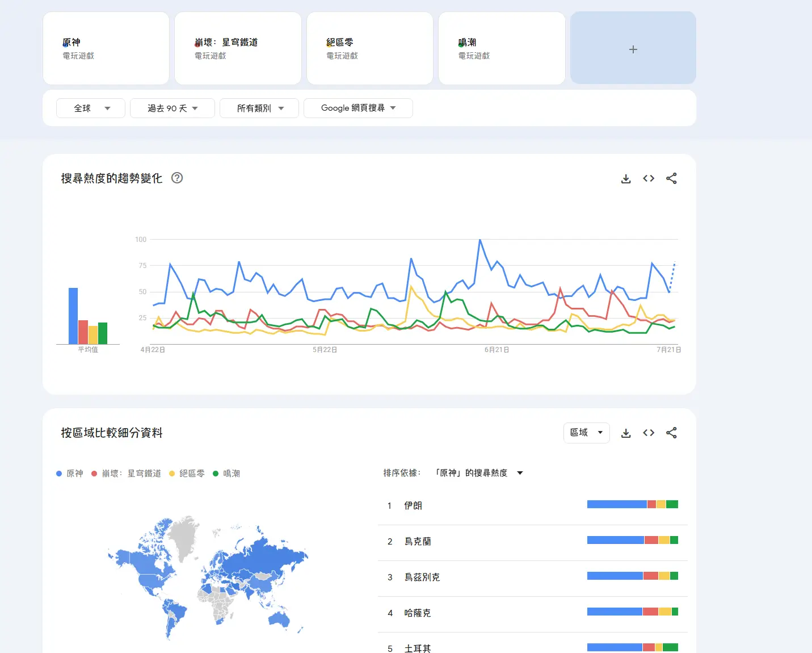
Task: Click the red 崩壞：星穹鐵道 average bar
Action: pos(83,332)
